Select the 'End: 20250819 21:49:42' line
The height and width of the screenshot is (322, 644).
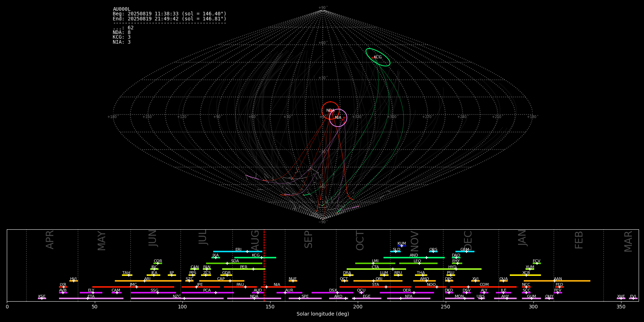point(170,19)
